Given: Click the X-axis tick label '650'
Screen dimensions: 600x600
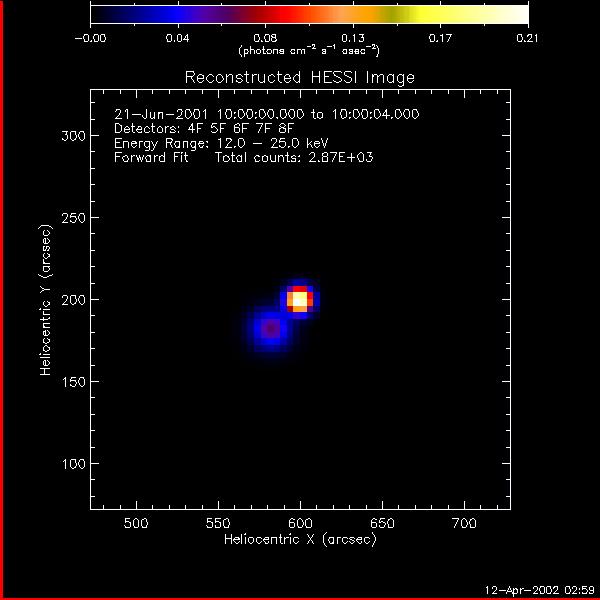Looking at the screenshot, I should point(382,523).
